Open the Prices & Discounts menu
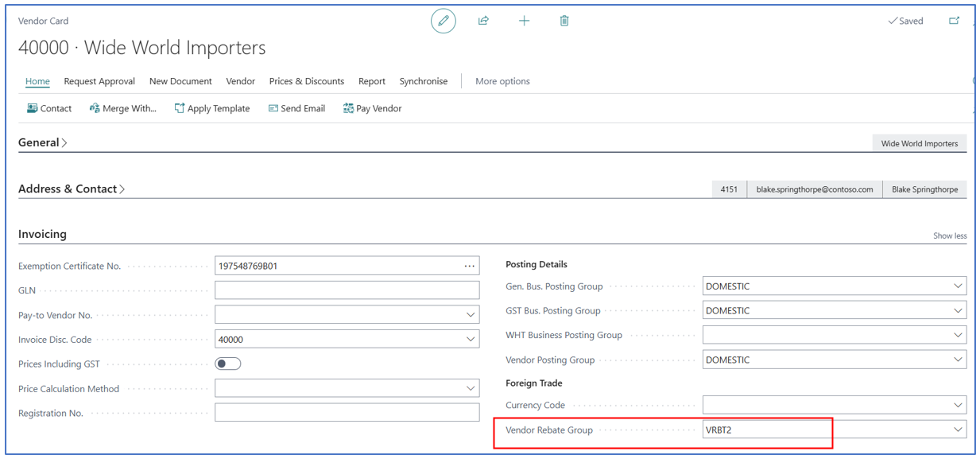Image resolution: width=980 pixels, height=459 pixels. 306,81
